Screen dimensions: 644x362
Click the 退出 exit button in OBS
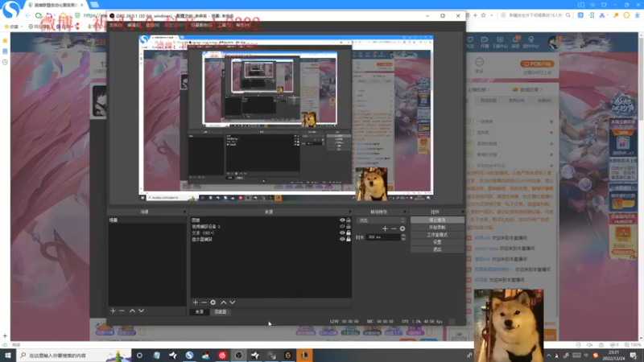coord(437,249)
